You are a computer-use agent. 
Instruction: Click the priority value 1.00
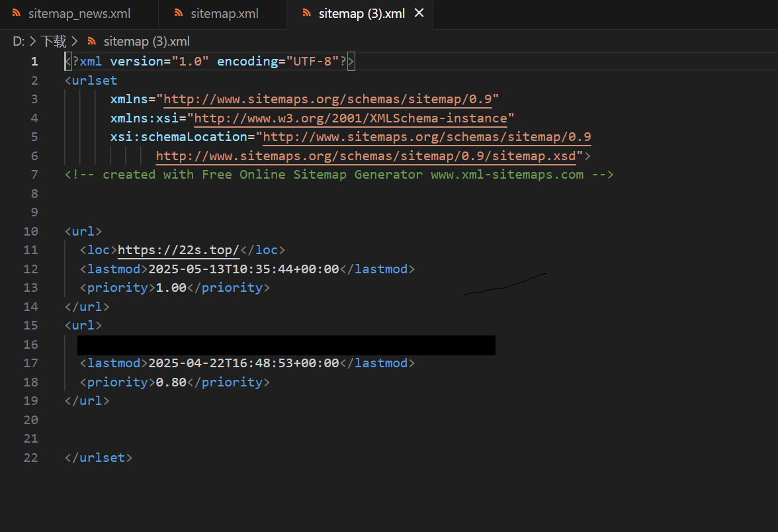171,288
